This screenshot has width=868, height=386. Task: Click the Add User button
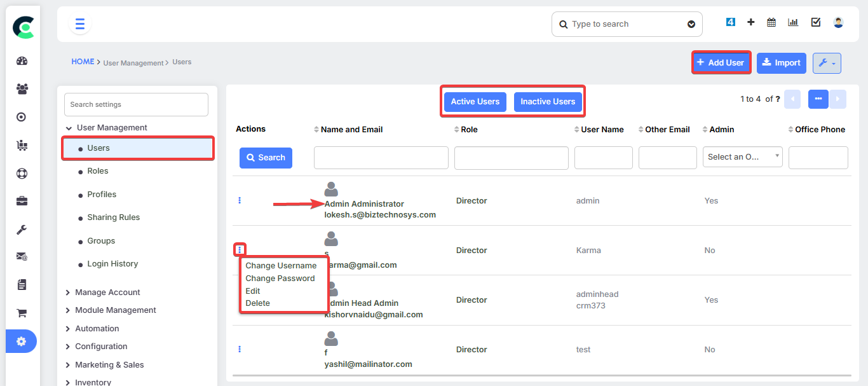point(721,63)
